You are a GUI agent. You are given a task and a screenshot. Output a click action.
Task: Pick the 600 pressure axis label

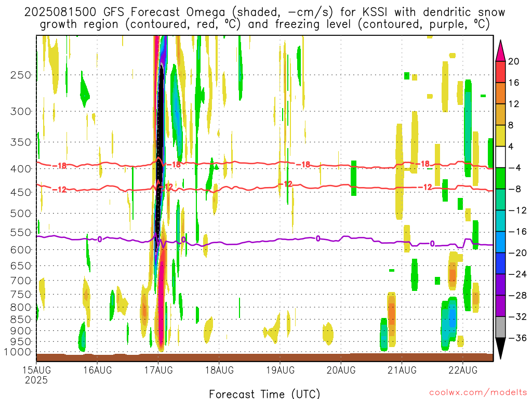[x=21, y=250]
